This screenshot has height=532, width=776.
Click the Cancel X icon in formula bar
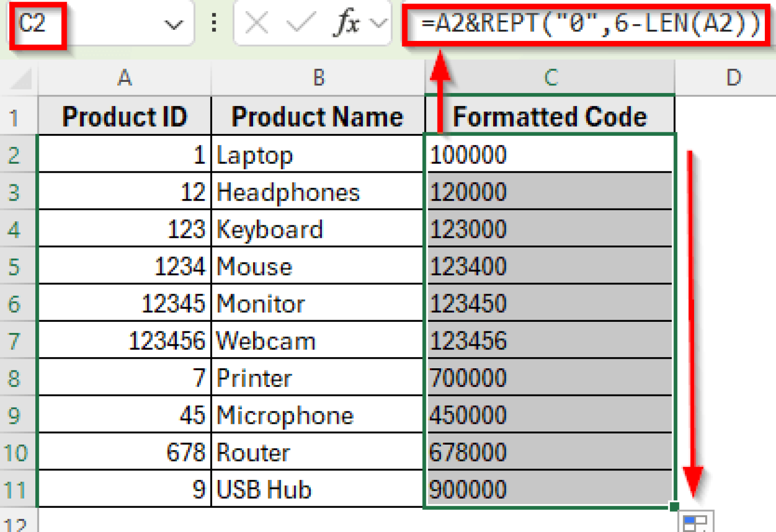[257, 24]
